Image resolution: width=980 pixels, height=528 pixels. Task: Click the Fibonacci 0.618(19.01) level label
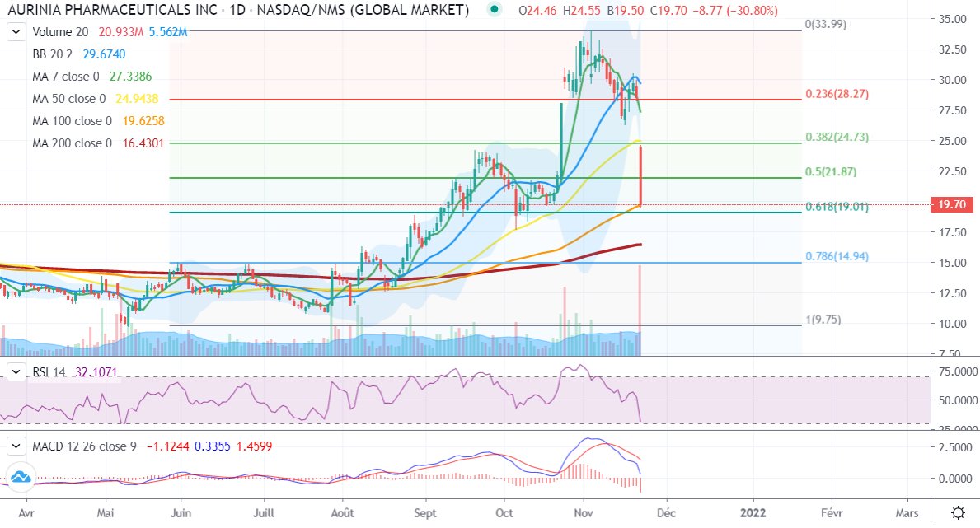(x=837, y=206)
